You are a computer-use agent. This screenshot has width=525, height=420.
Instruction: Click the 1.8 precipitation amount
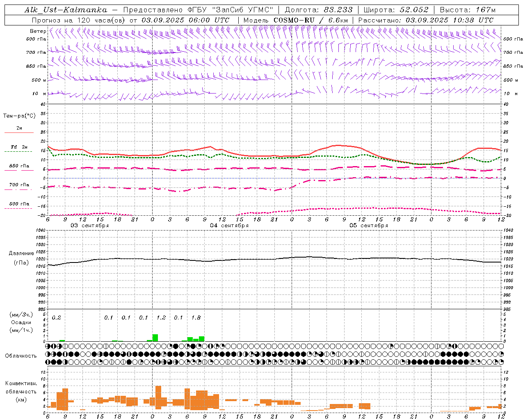click(196, 318)
